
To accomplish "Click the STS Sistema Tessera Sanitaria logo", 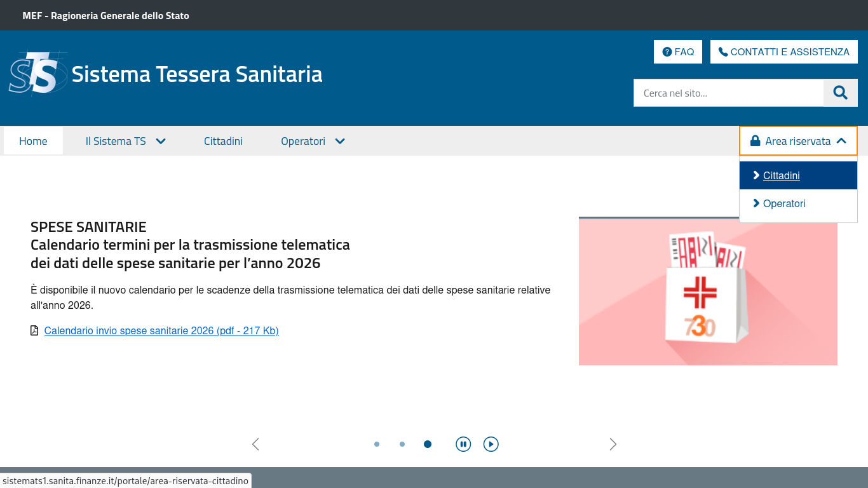I will tap(38, 74).
